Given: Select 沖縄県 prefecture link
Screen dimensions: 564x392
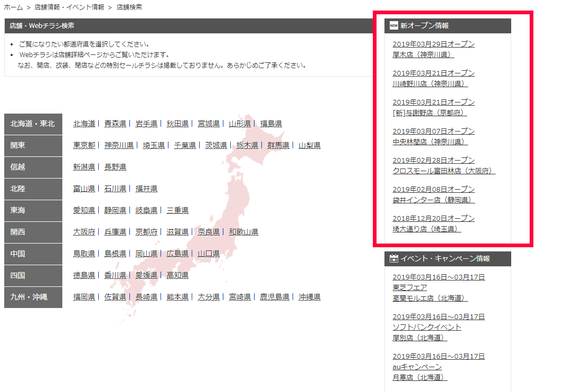Looking at the screenshot, I should point(309,297).
